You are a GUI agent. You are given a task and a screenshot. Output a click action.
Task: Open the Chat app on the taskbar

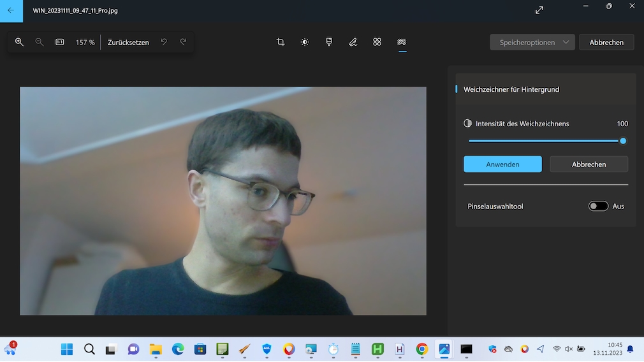tap(133, 349)
